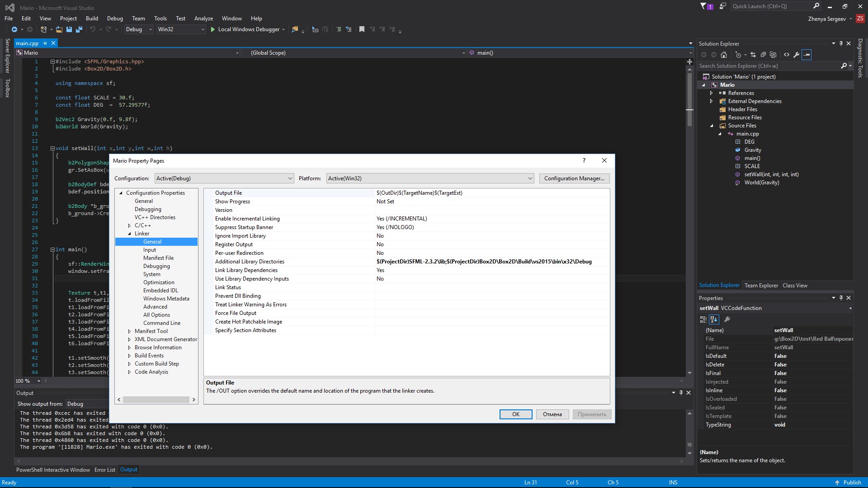Click the Configuration Manager button
This screenshot has height=488, width=868.
point(574,178)
